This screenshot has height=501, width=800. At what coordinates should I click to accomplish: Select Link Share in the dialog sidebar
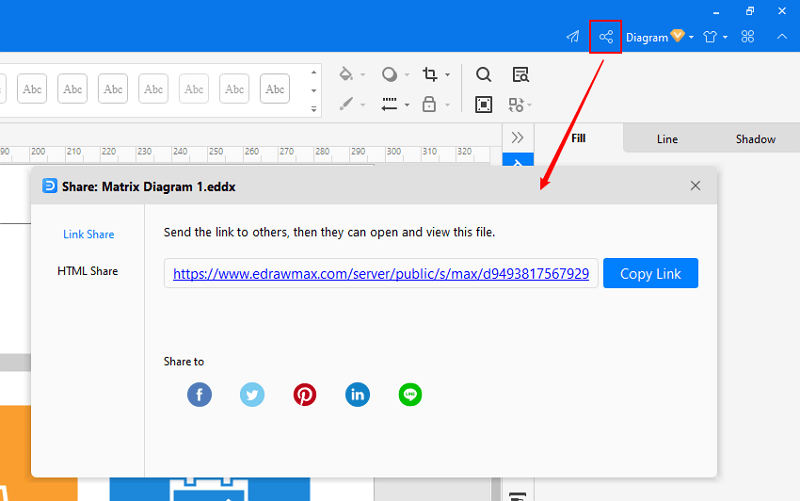point(89,234)
